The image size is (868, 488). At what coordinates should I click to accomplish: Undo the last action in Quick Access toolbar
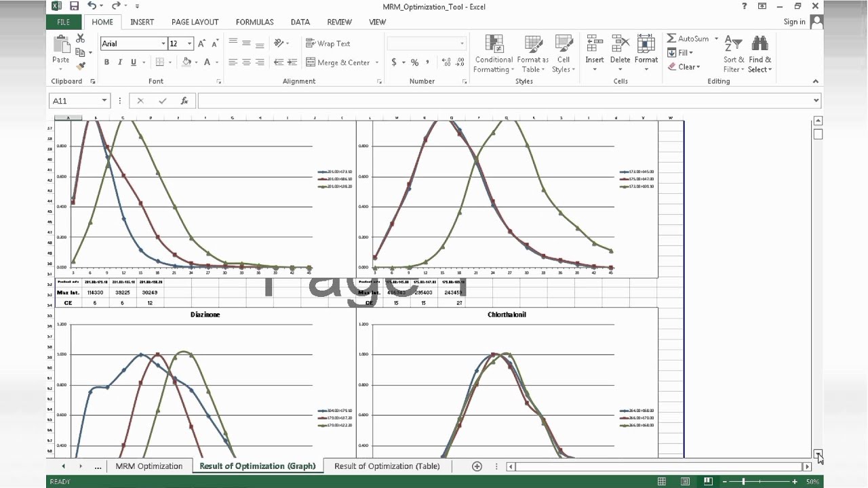92,6
